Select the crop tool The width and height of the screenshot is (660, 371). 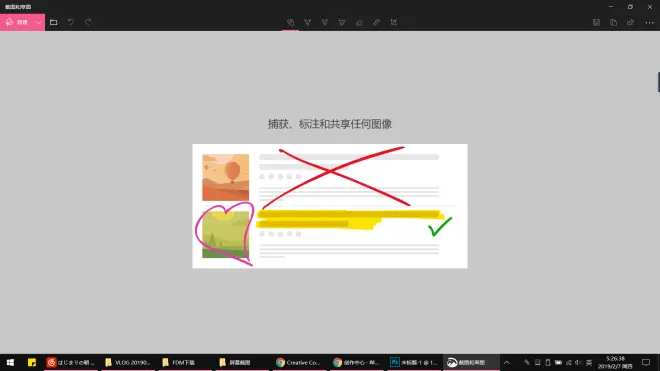point(394,22)
